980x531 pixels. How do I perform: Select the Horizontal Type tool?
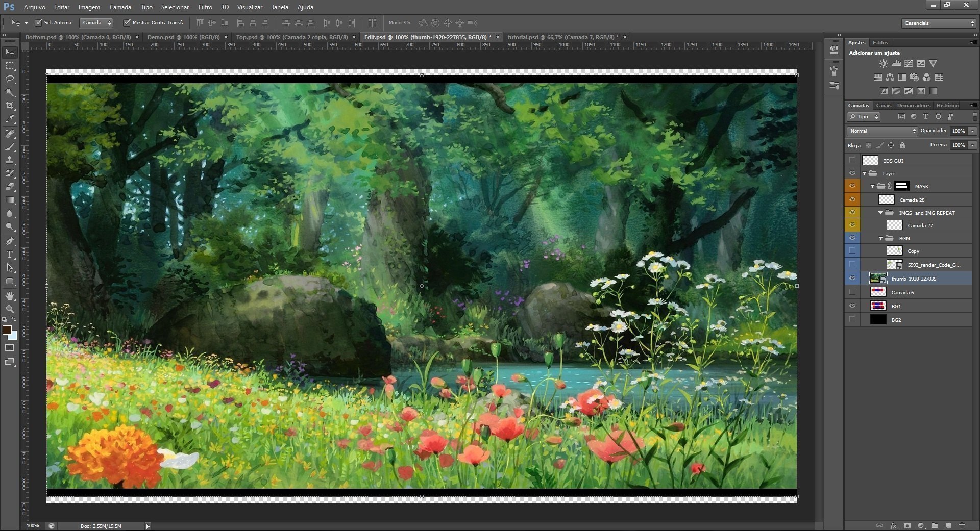coord(10,255)
